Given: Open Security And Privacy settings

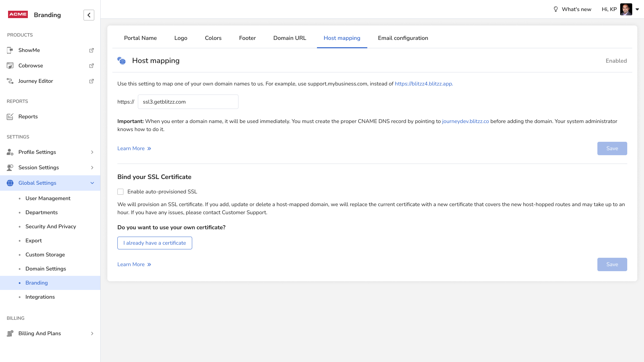Looking at the screenshot, I should 51,227.
